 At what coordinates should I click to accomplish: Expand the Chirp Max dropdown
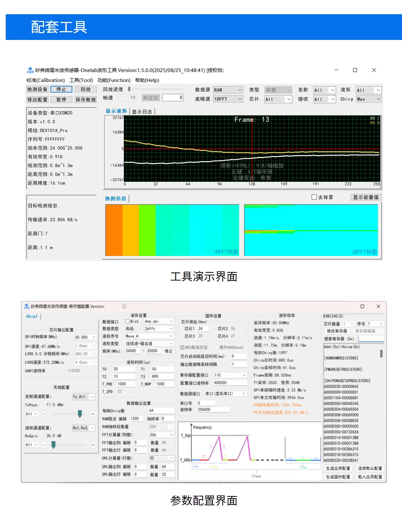pyautogui.click(x=368, y=99)
